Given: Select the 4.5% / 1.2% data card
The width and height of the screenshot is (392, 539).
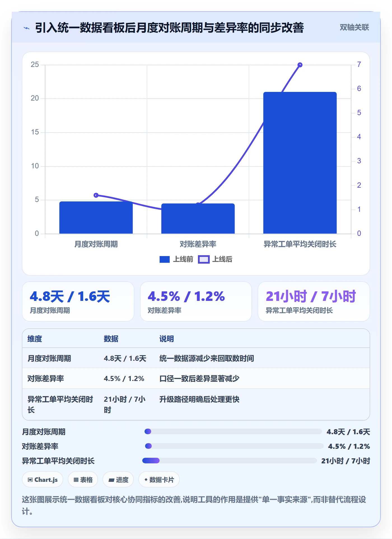Looking at the screenshot, I should point(196,301).
